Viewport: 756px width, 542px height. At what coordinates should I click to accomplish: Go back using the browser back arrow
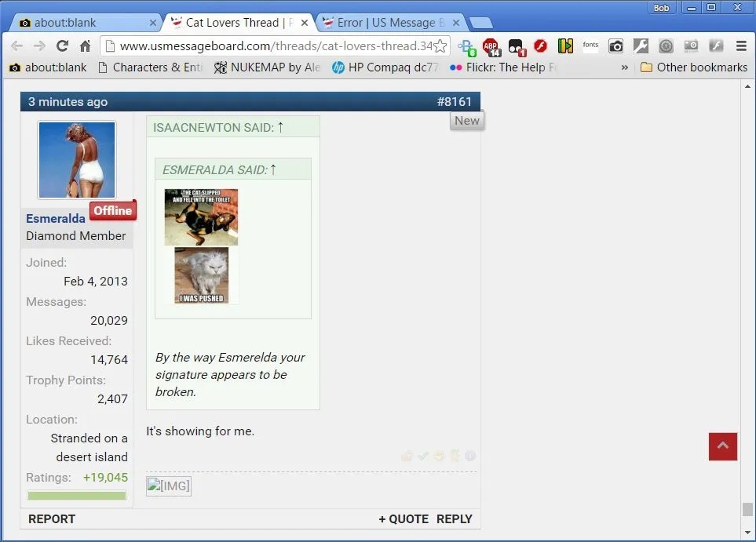click(16, 46)
